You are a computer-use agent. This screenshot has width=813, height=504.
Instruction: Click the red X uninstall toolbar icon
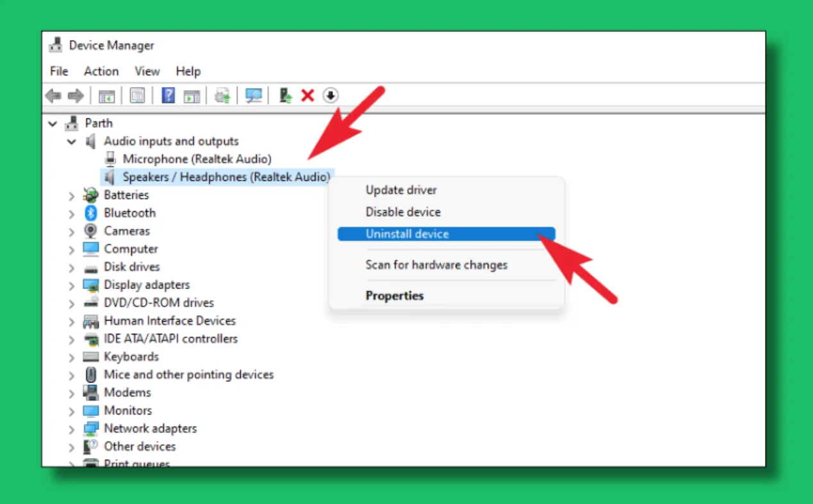(307, 95)
